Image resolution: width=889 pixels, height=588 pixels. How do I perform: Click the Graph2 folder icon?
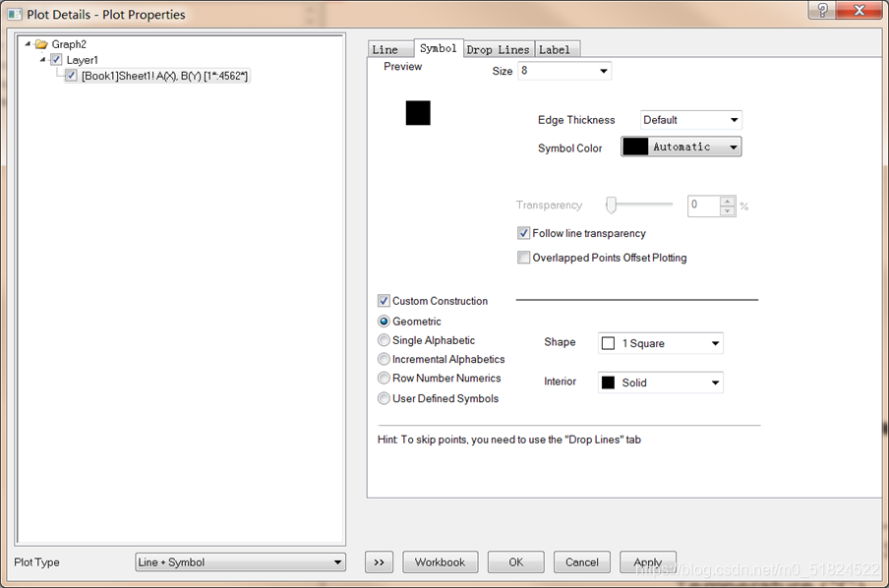pos(41,44)
